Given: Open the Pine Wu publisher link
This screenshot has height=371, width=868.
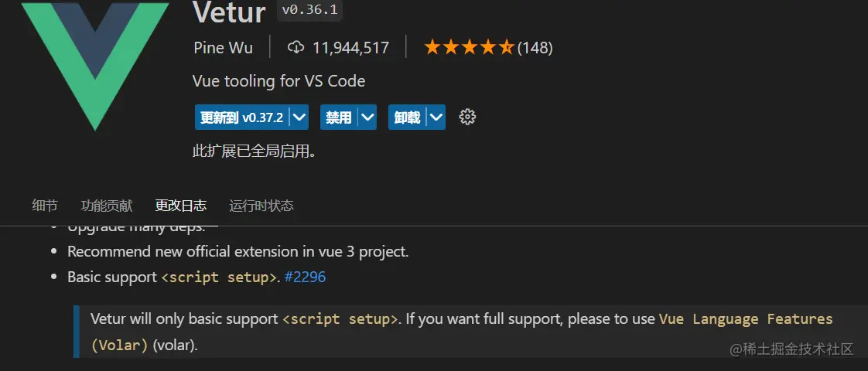Looking at the screenshot, I should click(223, 48).
